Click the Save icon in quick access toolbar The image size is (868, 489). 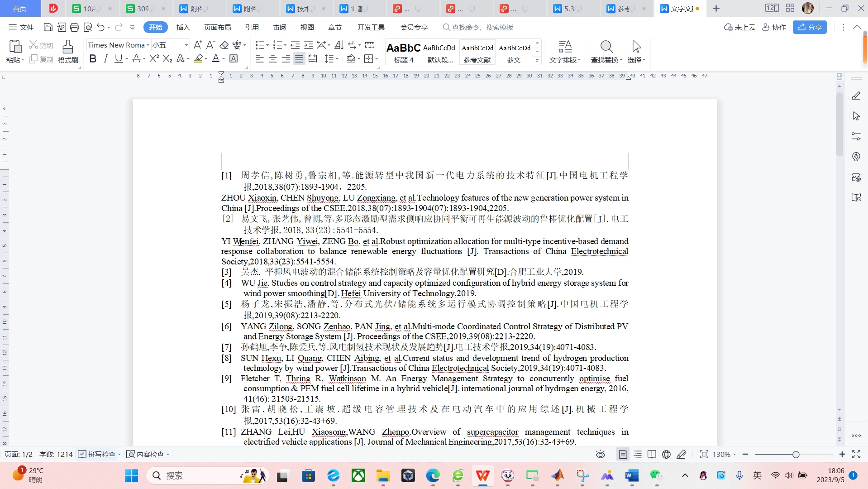tap(48, 27)
